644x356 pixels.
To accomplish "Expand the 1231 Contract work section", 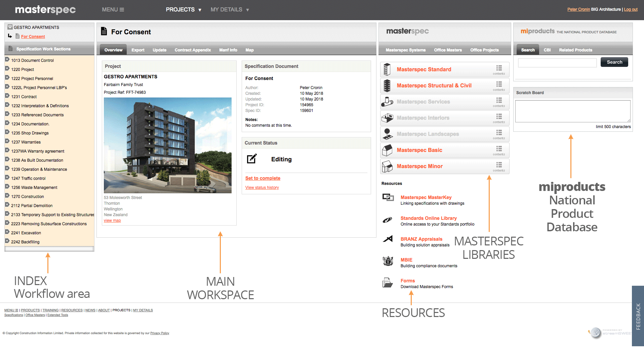I will point(7,96).
